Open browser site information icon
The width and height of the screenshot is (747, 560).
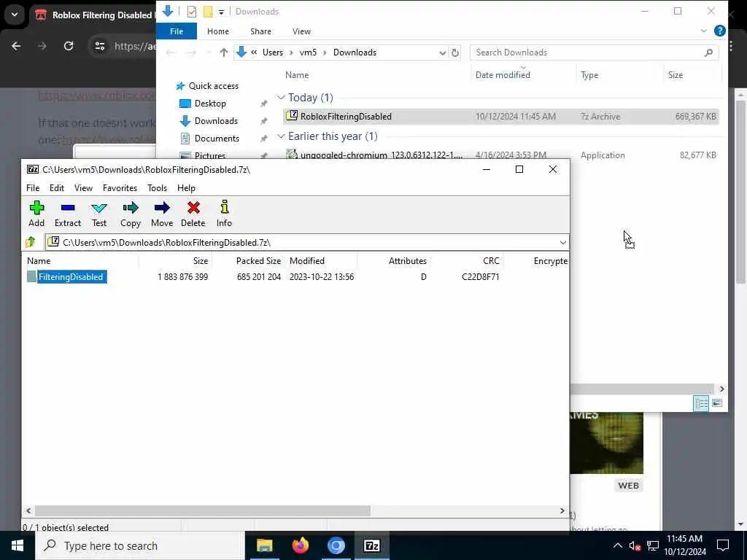point(100,46)
